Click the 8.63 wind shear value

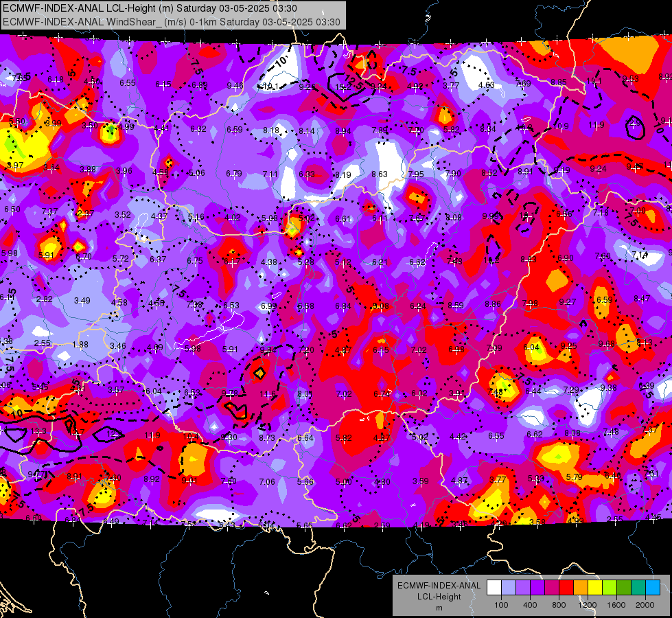click(380, 174)
